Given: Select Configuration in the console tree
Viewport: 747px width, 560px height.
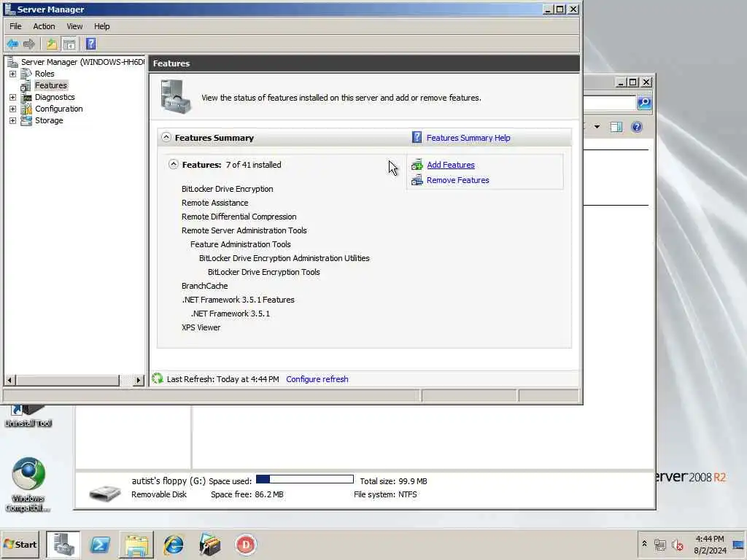Looking at the screenshot, I should (x=58, y=109).
